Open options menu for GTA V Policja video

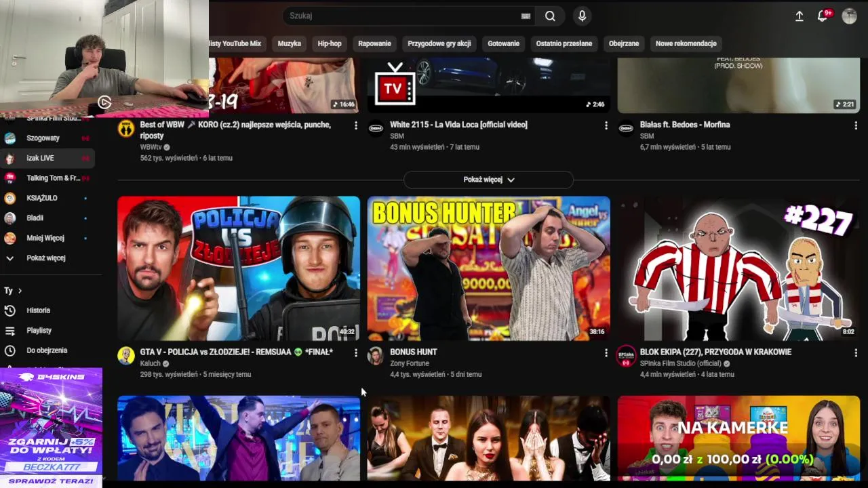pos(355,352)
